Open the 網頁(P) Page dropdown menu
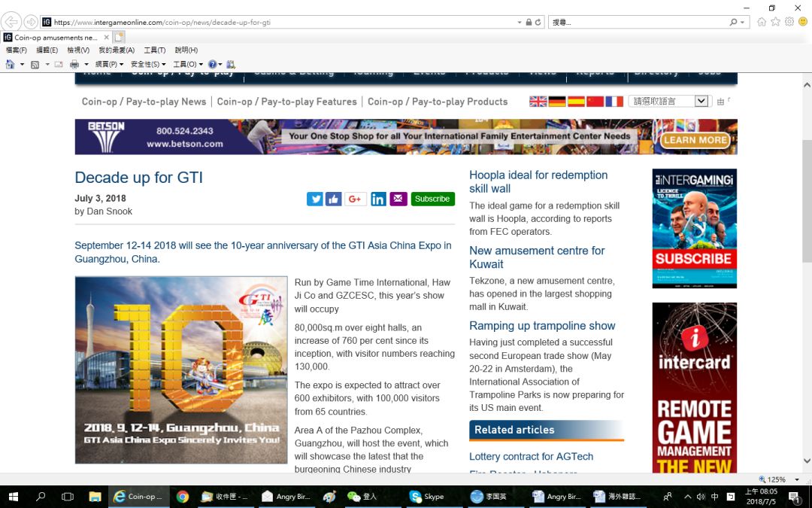Screen dimensions: 812x508 [x=109, y=64]
